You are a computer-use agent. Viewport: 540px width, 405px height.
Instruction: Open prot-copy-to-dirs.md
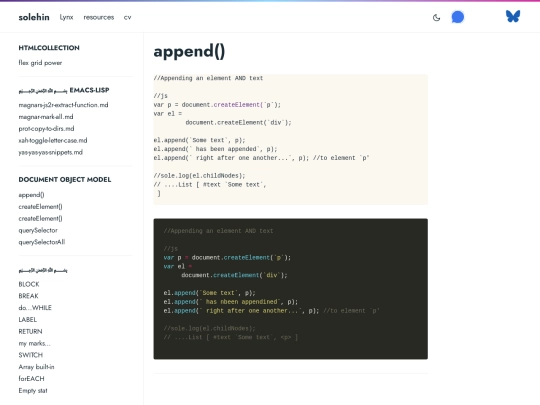point(46,128)
